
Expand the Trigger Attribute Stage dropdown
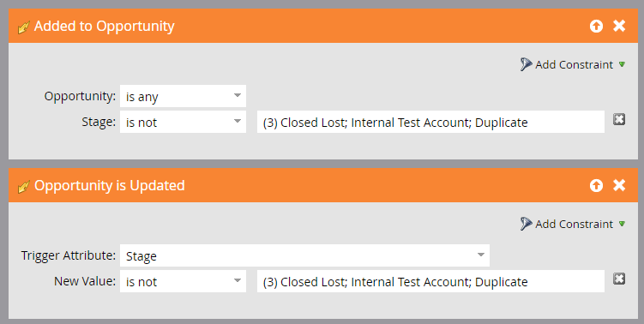(304, 255)
